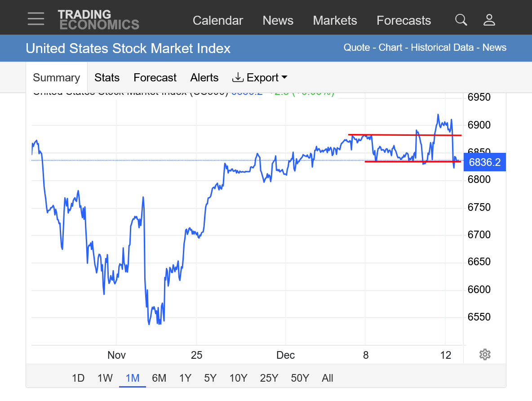532x401 pixels.
Task: Expand the Export dropdown
Action: [x=260, y=78]
